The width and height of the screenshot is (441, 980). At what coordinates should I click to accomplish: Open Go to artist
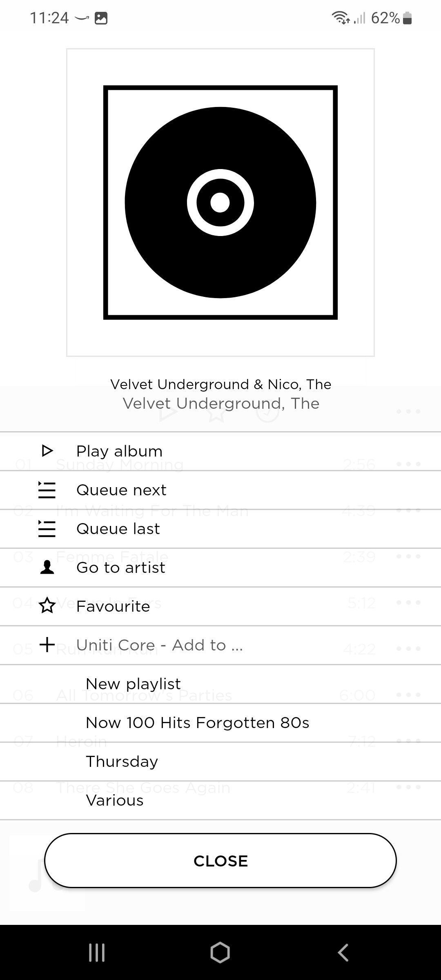[220, 568]
